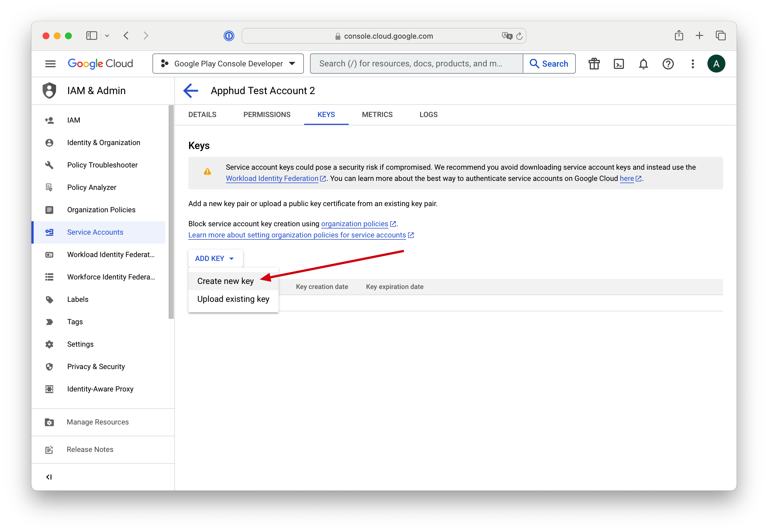The image size is (768, 532).
Task: Open the help question mark icon
Action: coord(668,64)
